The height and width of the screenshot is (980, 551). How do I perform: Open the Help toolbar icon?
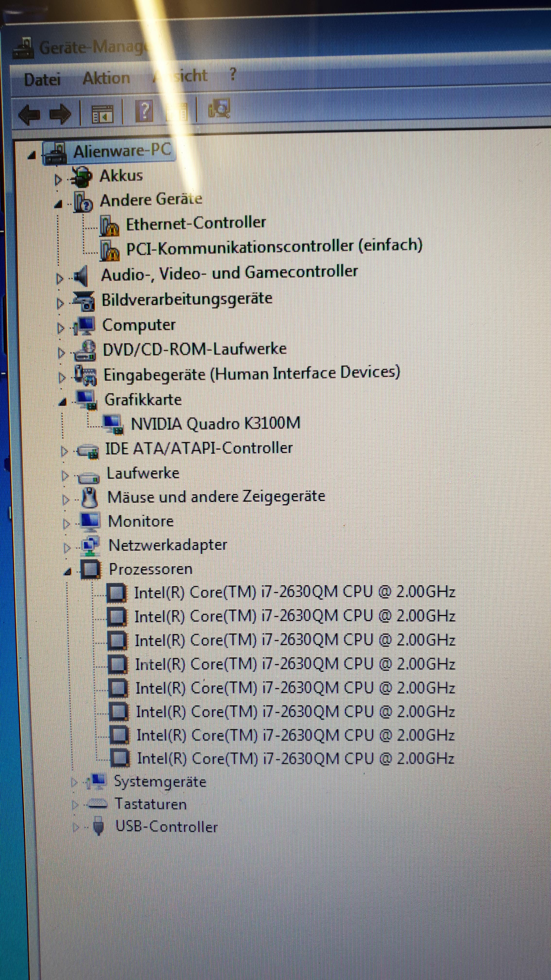pyautogui.click(x=145, y=112)
